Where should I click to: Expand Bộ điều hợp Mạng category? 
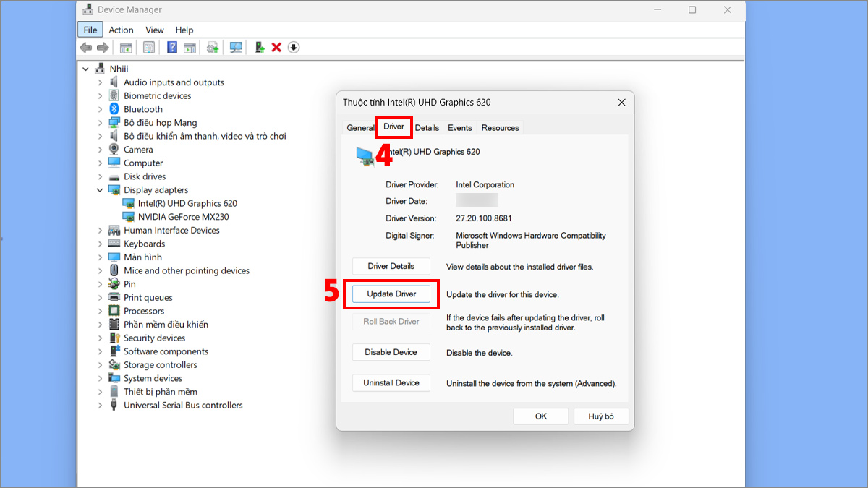pyautogui.click(x=101, y=123)
